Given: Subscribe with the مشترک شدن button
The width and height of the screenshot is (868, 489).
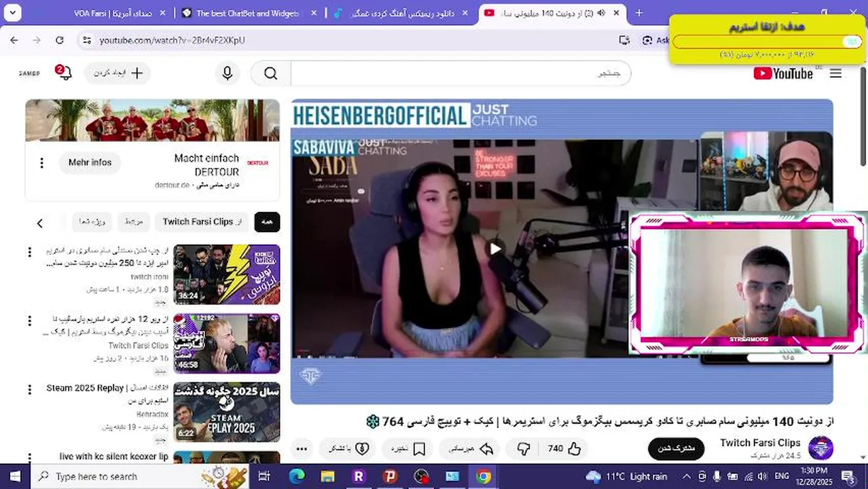Looking at the screenshot, I should point(676,448).
